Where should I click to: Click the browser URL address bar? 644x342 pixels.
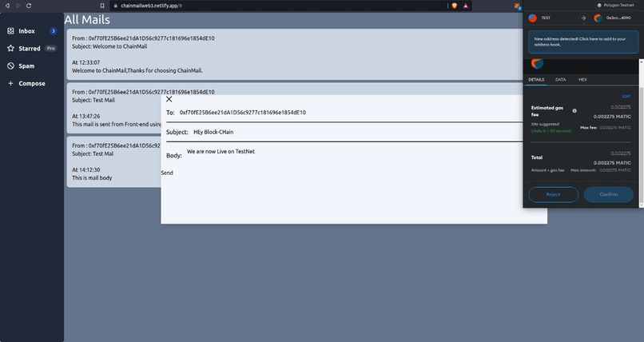tap(279, 6)
